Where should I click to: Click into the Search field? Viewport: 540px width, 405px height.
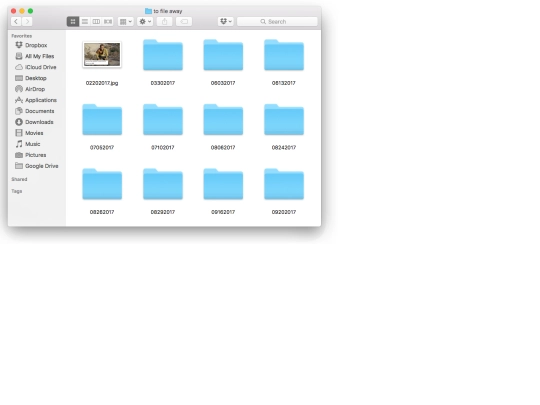pos(277,22)
